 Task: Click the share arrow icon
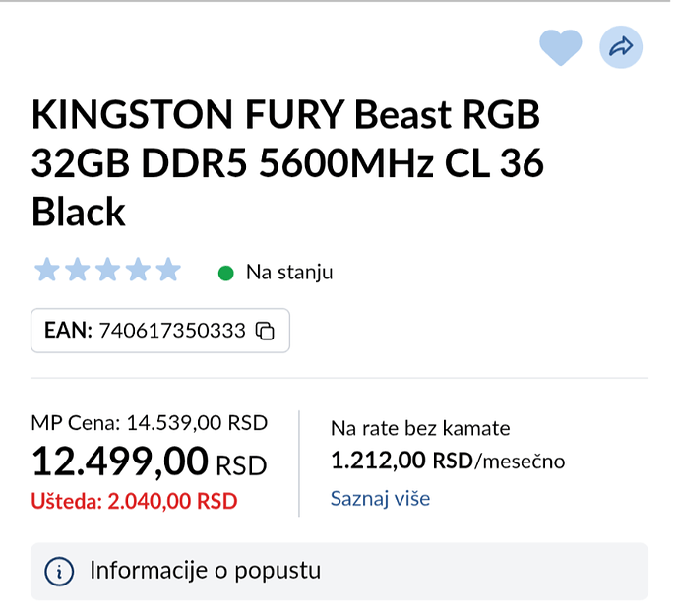620,46
